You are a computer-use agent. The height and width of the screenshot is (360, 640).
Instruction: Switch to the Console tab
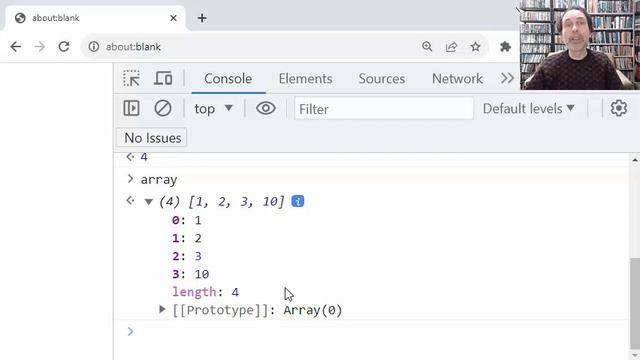(x=228, y=78)
